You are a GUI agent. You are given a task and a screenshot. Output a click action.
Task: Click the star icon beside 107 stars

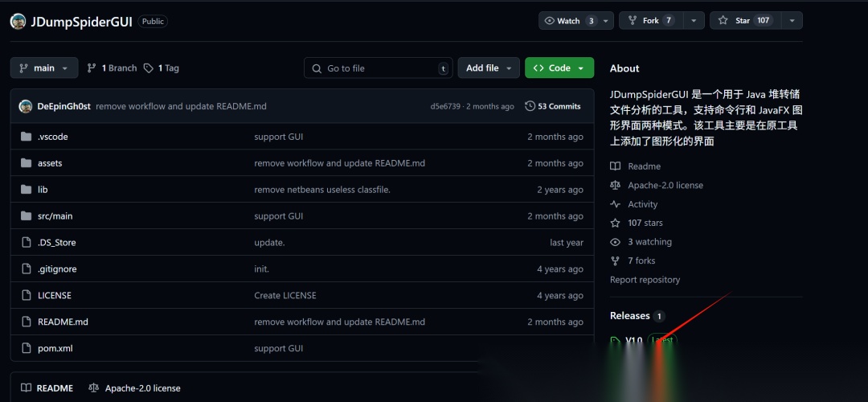(x=615, y=223)
